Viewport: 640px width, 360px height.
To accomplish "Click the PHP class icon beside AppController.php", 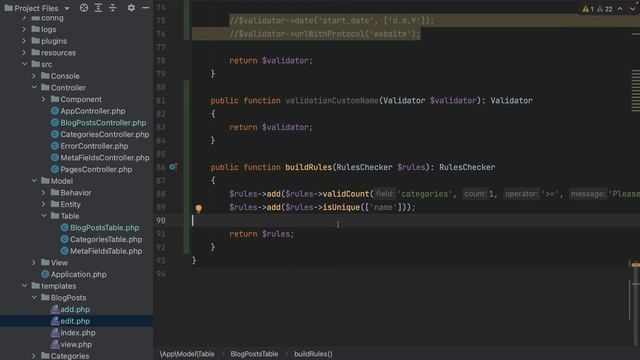I will click(x=55, y=111).
